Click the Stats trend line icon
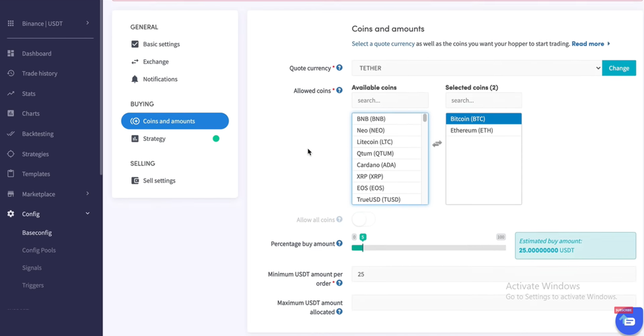The image size is (644, 336). coord(11,93)
